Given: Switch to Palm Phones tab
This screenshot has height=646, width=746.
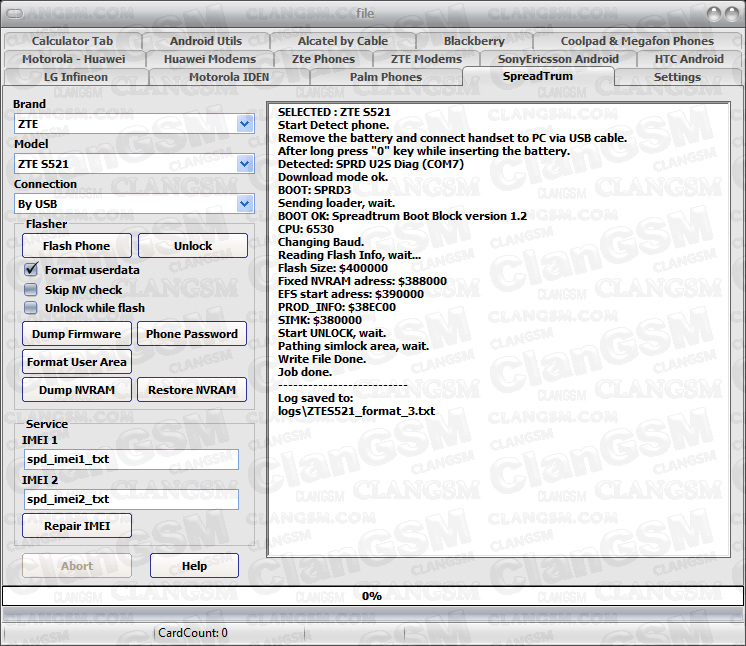Looking at the screenshot, I should pyautogui.click(x=386, y=77).
